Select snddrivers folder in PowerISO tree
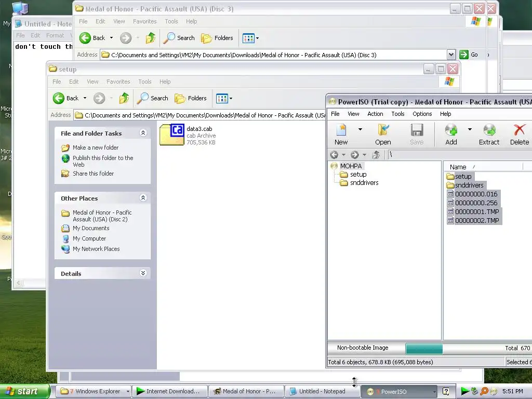This screenshot has height=399, width=532. (x=364, y=183)
